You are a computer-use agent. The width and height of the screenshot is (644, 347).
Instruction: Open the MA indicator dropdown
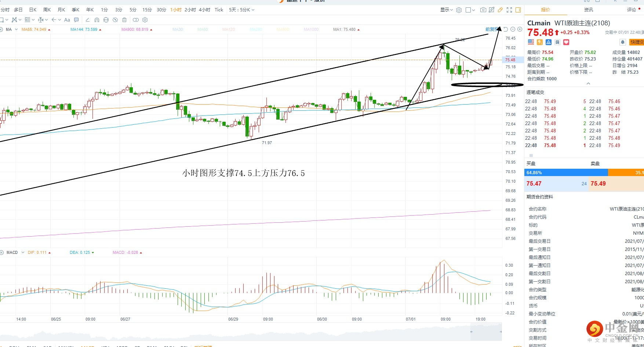[x=16, y=29]
